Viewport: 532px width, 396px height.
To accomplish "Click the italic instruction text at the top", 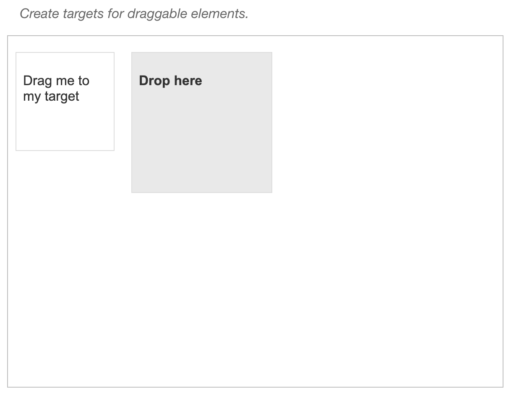I will coord(134,13).
